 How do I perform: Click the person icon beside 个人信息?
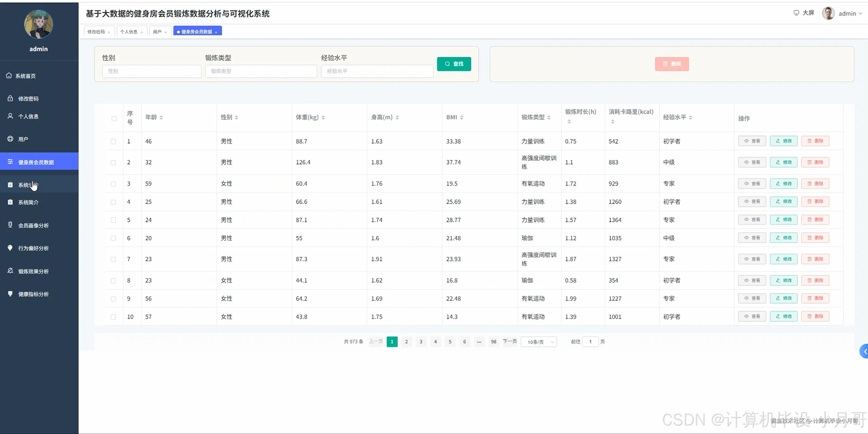10,116
